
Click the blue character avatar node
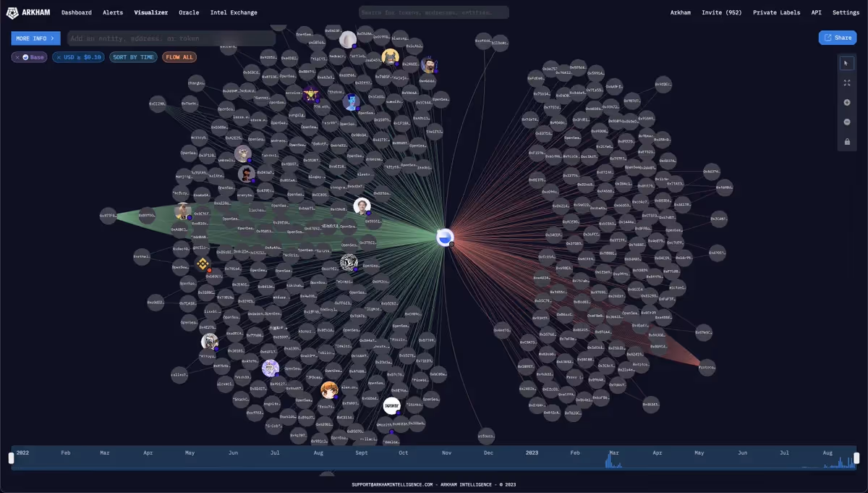351,102
